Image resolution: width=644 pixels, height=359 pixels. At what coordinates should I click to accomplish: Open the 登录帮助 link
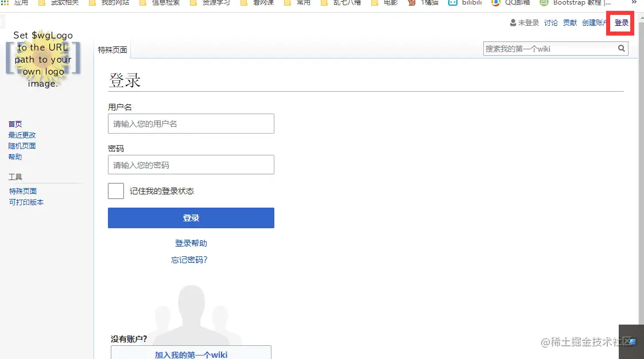tap(191, 243)
